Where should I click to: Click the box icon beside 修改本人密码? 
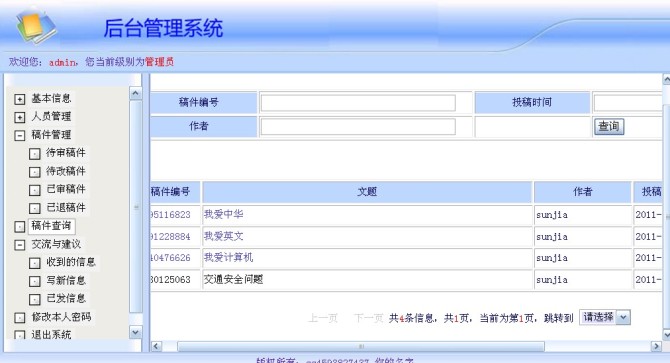tap(20, 318)
